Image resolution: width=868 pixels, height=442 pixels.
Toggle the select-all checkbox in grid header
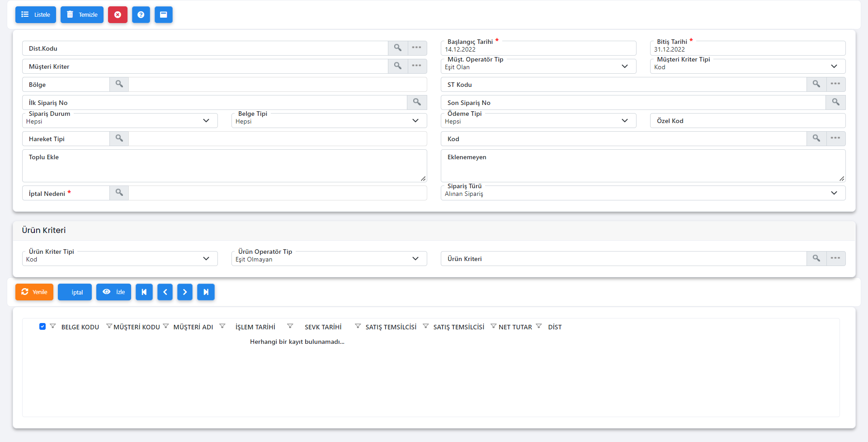[x=42, y=327]
